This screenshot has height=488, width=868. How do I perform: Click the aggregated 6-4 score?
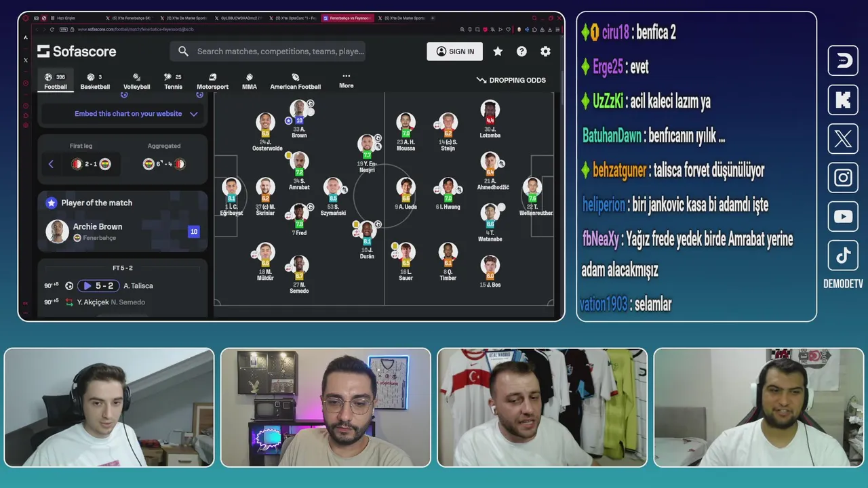(x=164, y=164)
